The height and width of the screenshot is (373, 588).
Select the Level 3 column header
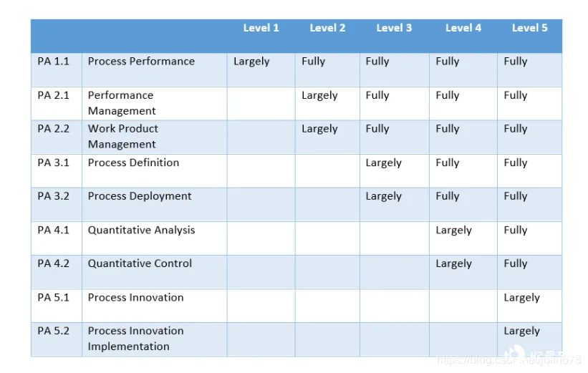coord(394,28)
